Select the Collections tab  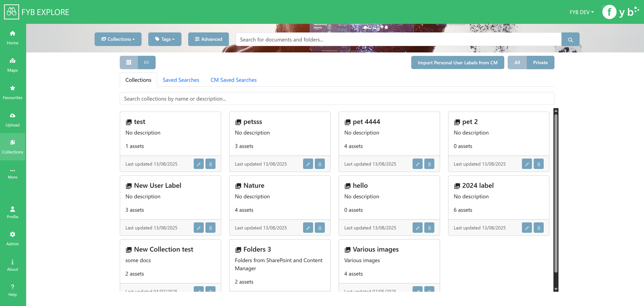[x=138, y=80]
